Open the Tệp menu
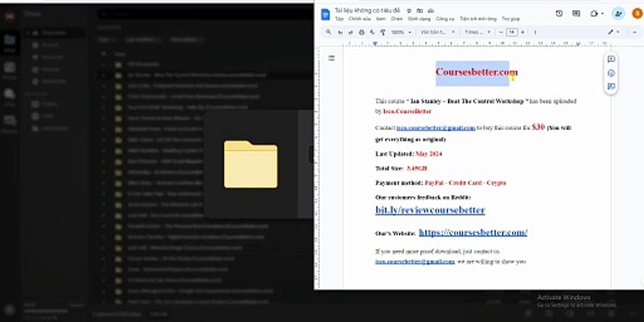Screen dimensions: 644x322 tap(339, 19)
